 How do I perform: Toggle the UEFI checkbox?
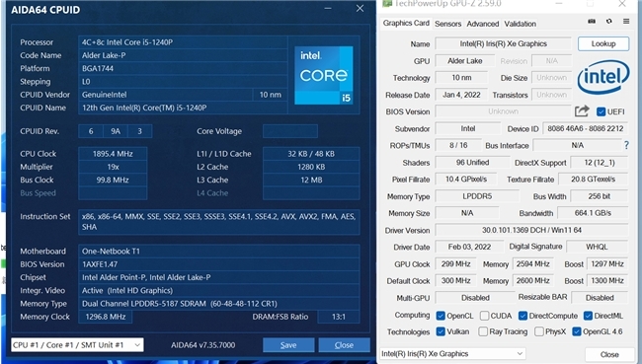click(602, 111)
